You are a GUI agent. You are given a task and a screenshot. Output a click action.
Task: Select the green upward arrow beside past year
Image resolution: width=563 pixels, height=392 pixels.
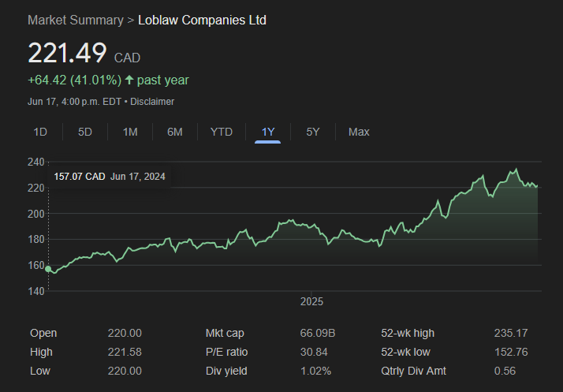129,80
